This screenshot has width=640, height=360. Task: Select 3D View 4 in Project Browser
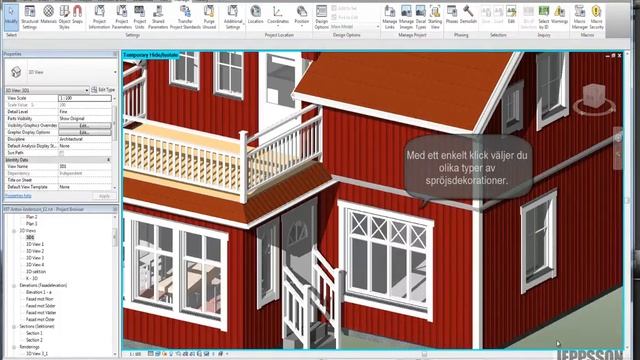click(35, 264)
